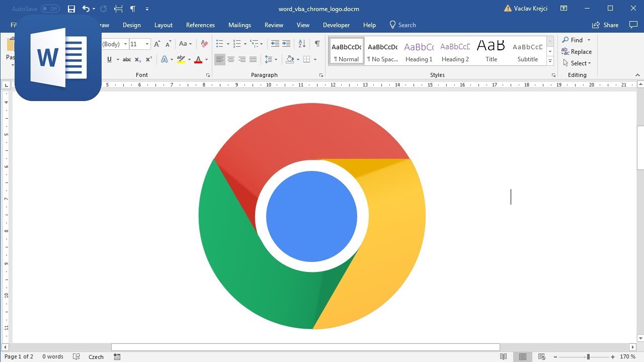644x362 pixels.
Task: Align text right
Action: [242, 59]
